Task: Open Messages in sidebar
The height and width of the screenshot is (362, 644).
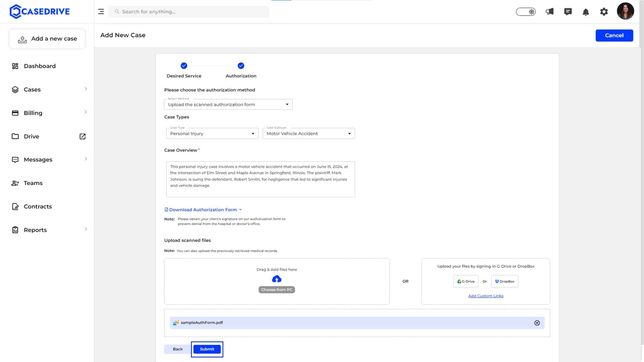Action: pyautogui.click(x=38, y=160)
